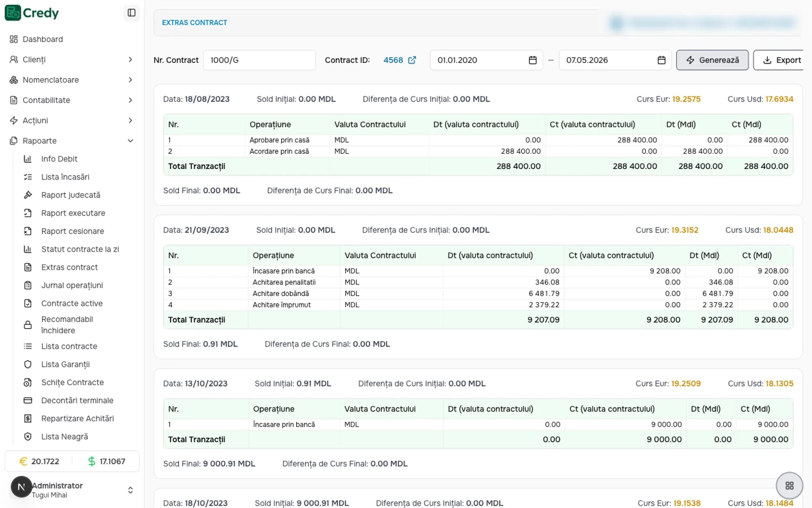Open Lista Garanții shield icon
Viewport: 812px width, 508px height.
[x=28, y=365]
